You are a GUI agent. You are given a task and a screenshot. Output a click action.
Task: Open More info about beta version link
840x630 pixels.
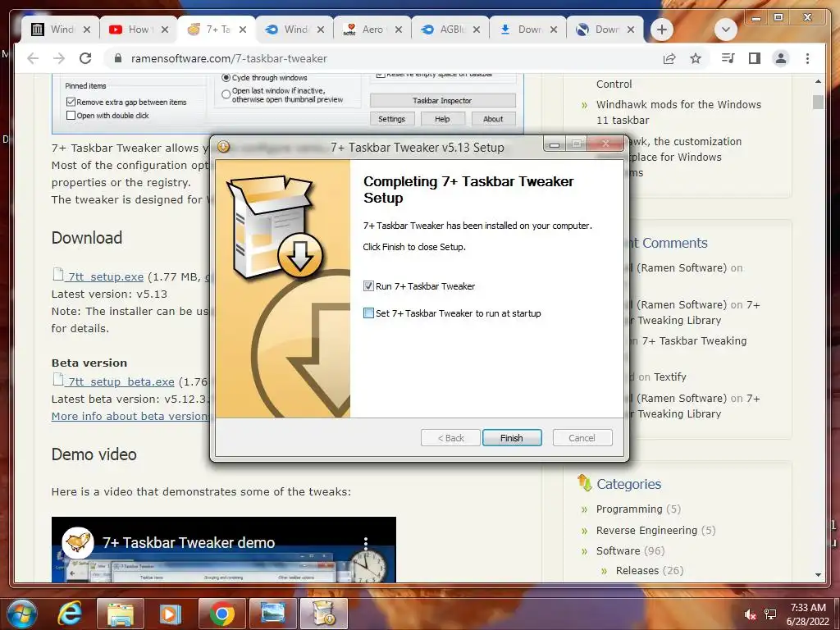click(x=130, y=416)
